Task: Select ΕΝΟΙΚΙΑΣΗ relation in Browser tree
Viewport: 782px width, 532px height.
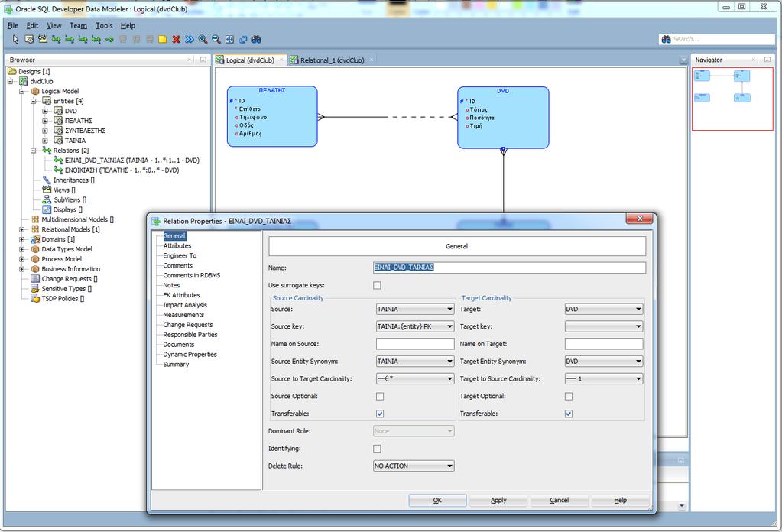Action: click(122, 170)
